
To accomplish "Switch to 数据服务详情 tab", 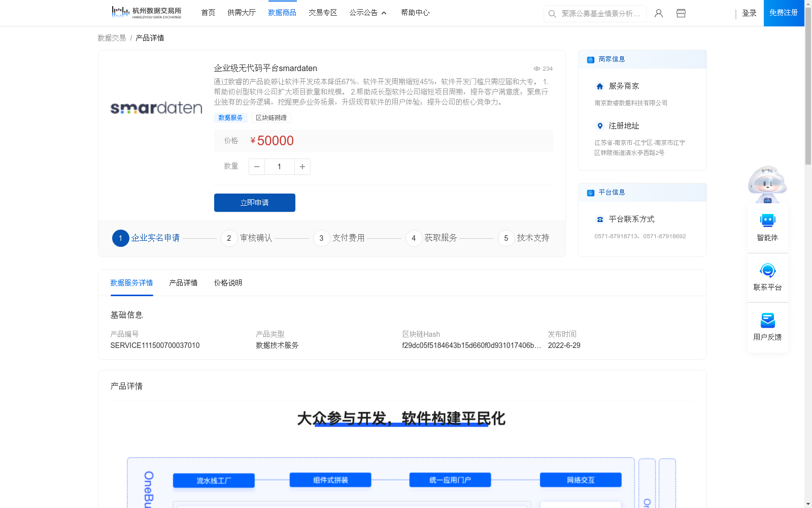I will pyautogui.click(x=131, y=283).
